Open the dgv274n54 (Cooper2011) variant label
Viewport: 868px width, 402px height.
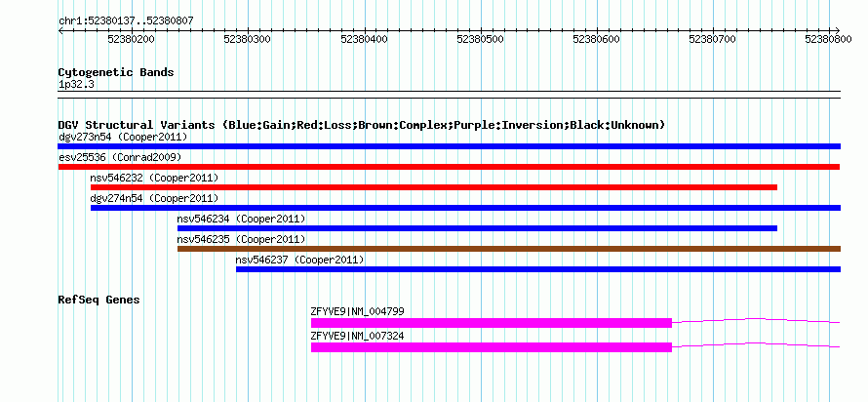tap(154, 198)
